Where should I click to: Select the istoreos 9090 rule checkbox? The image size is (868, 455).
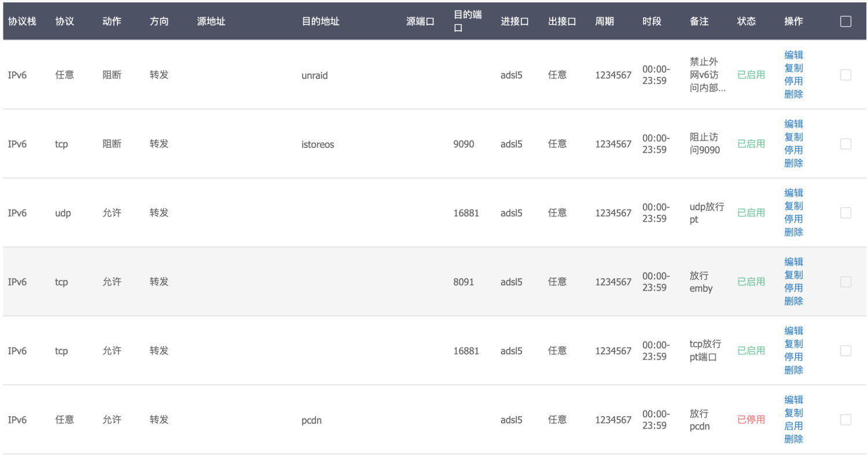pyautogui.click(x=845, y=144)
